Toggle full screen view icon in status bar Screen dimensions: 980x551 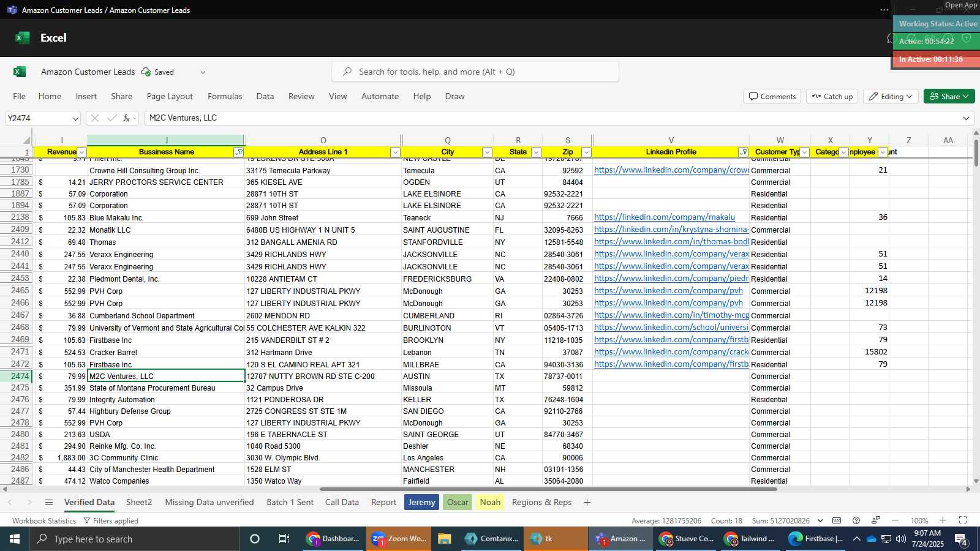(963, 520)
